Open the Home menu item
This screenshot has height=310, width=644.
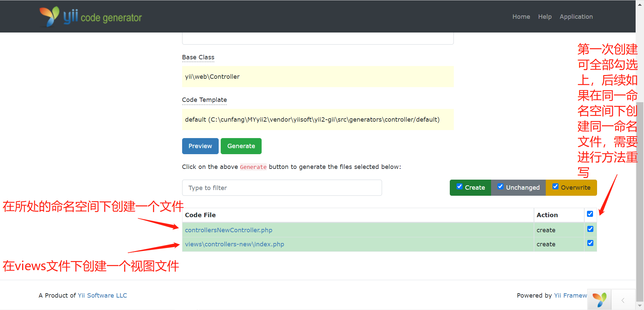521,16
